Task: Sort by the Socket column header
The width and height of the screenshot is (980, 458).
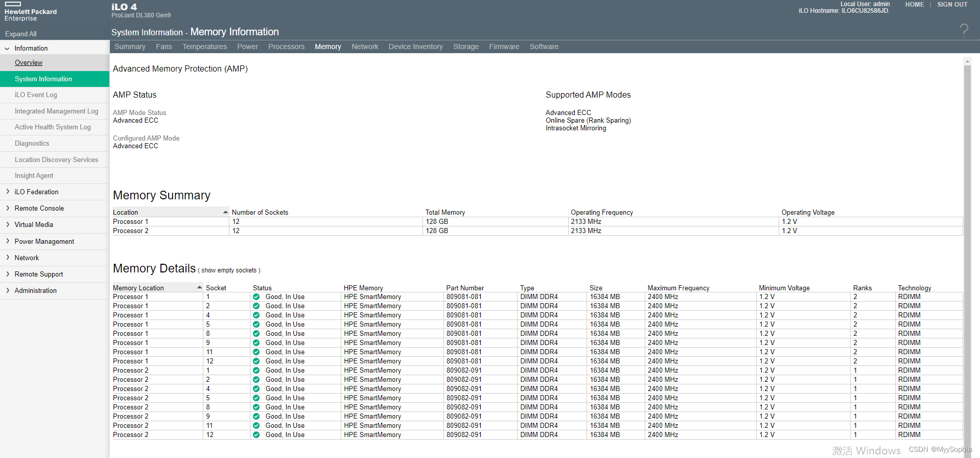Action: pyautogui.click(x=216, y=288)
